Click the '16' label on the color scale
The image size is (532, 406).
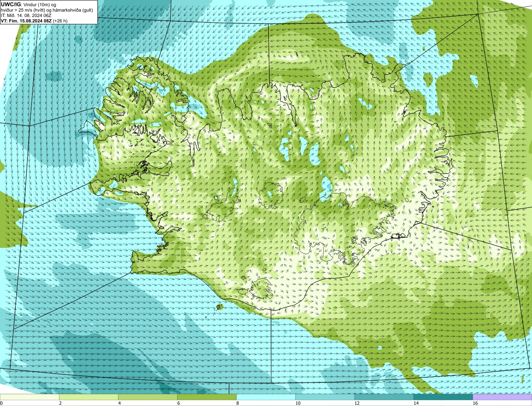[475, 403]
